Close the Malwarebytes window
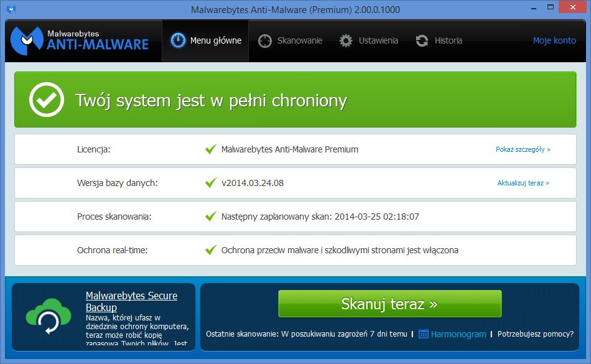 click(x=572, y=7)
